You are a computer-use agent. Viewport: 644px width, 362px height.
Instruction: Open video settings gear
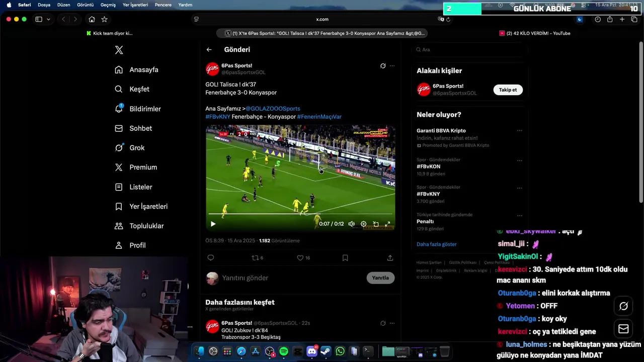pos(364,224)
